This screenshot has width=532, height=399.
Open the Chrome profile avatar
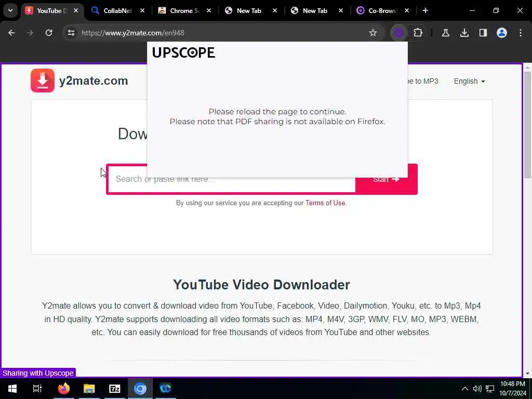502,33
